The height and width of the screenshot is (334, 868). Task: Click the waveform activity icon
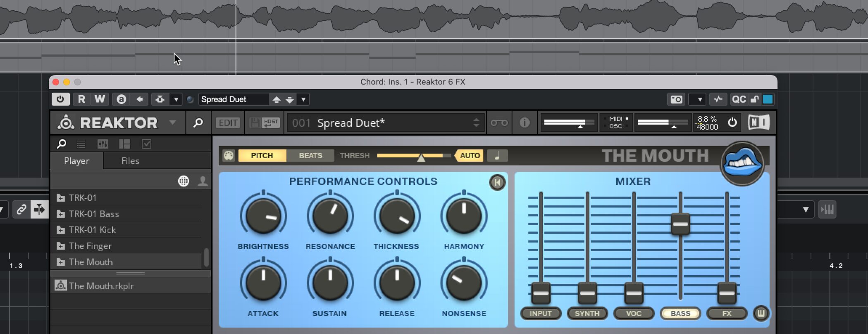click(x=718, y=99)
